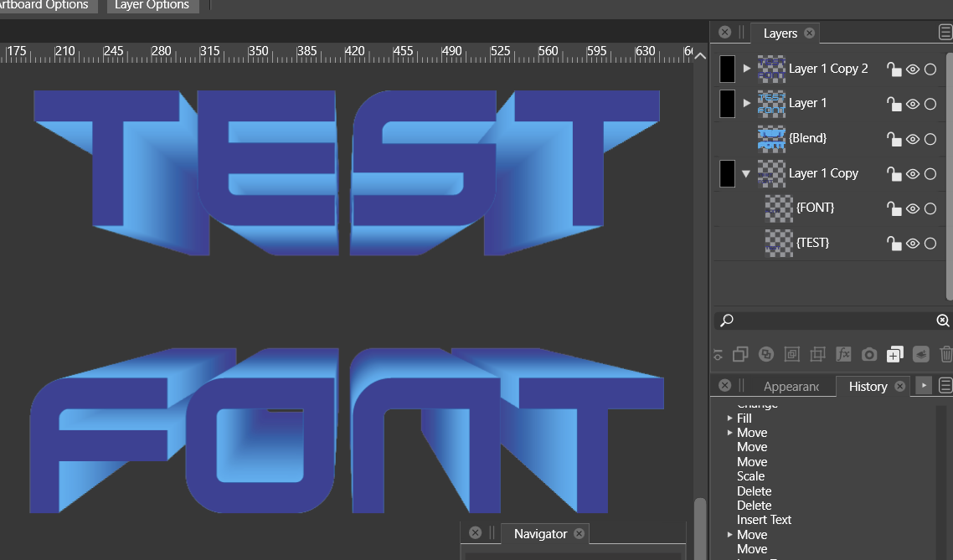Switch to the Appearance tab
953x560 pixels.
click(791, 386)
